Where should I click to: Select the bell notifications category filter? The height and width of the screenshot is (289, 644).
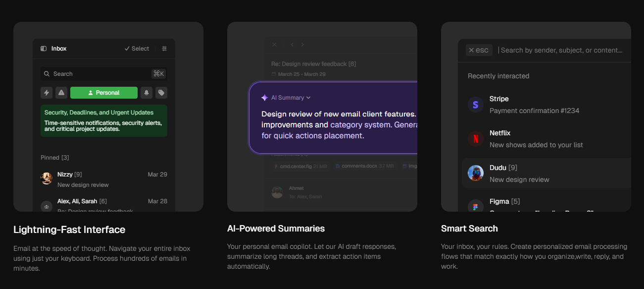tap(147, 93)
